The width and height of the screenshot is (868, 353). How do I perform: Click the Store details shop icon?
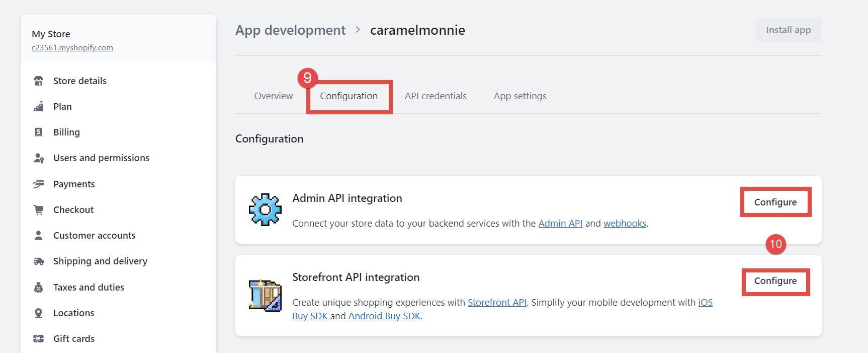click(x=38, y=81)
